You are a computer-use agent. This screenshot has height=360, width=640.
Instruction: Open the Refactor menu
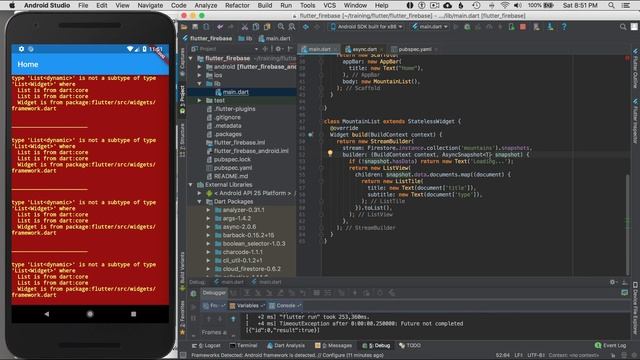(x=237, y=5)
